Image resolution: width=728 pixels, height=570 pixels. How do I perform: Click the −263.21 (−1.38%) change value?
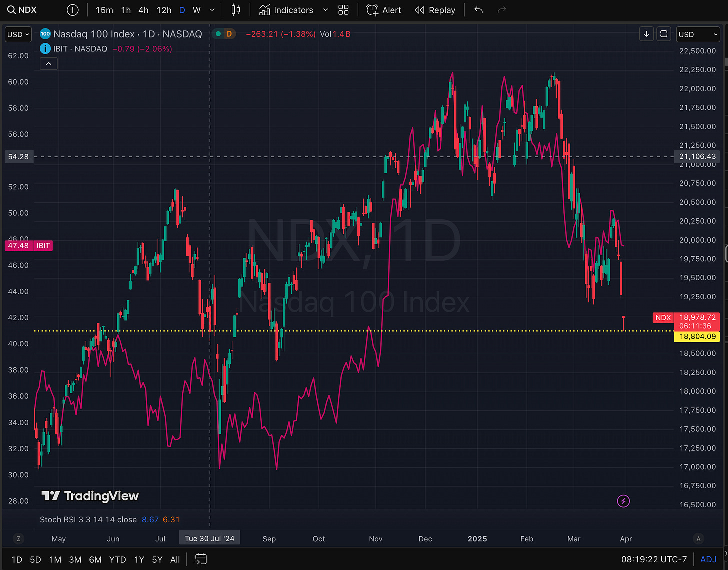point(281,34)
